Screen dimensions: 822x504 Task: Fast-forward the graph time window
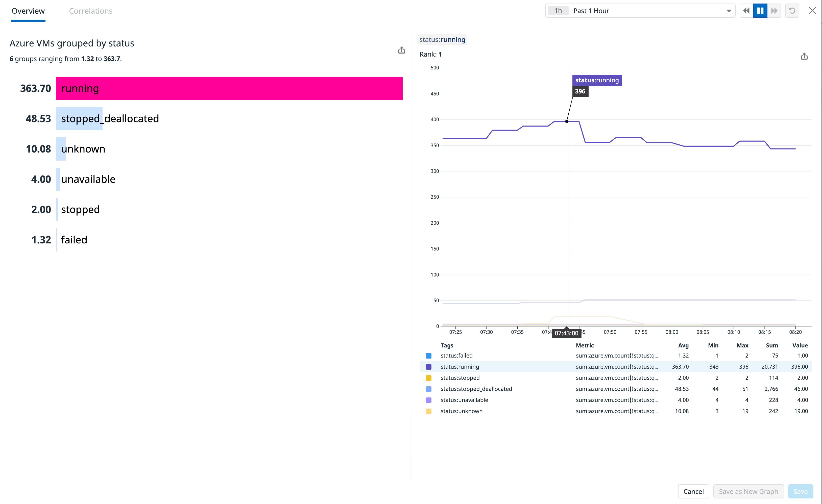(774, 10)
